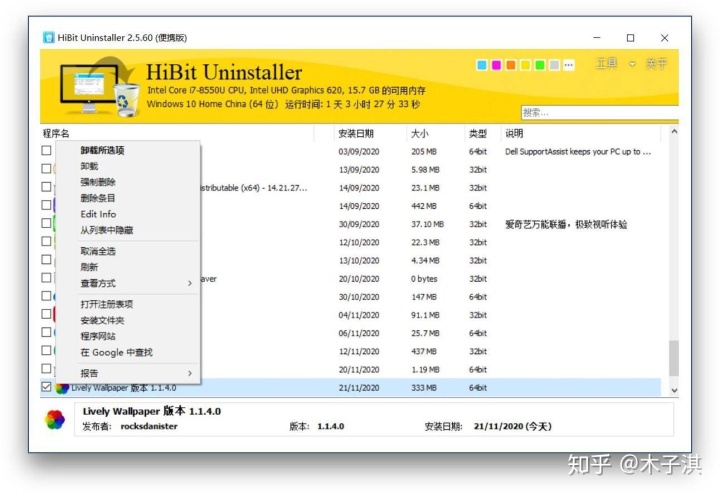Uncheck the Lively Wallpaper checkbox
720x494 pixels.
pos(46,387)
